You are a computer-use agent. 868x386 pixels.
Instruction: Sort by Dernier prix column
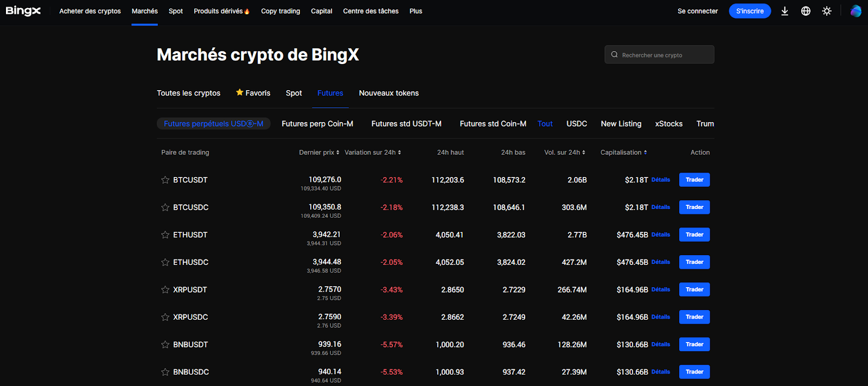[x=319, y=153]
